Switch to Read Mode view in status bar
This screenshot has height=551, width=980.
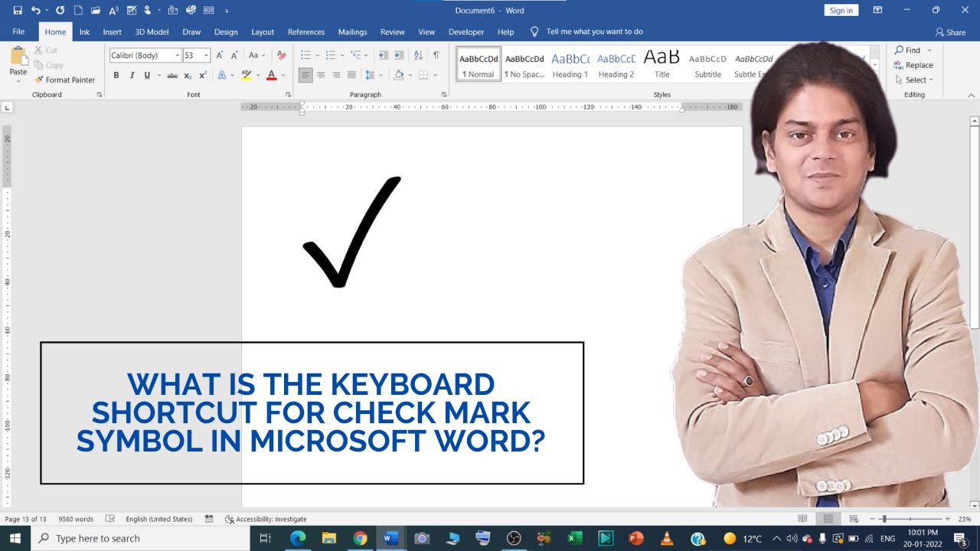pos(802,519)
